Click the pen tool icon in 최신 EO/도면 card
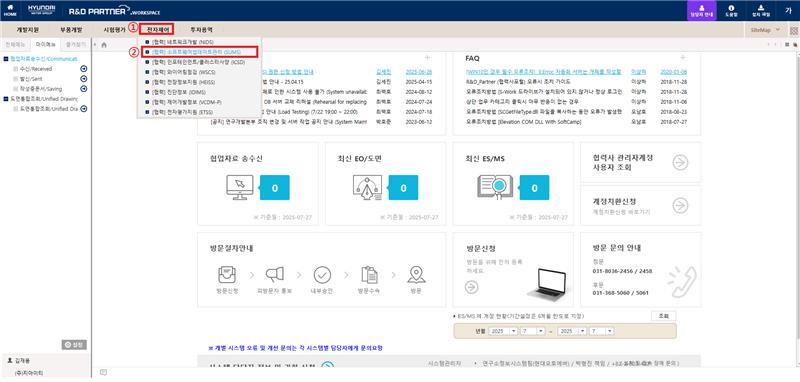 367,187
